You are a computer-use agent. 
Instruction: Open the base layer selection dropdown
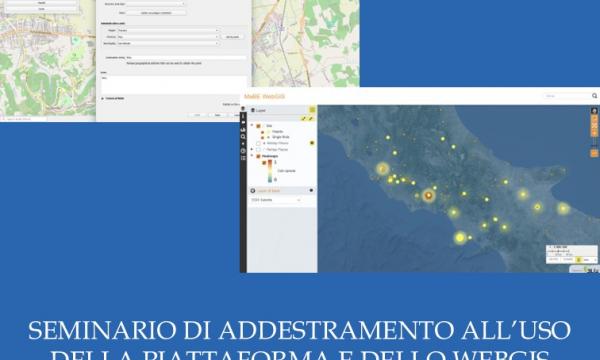tap(276, 200)
